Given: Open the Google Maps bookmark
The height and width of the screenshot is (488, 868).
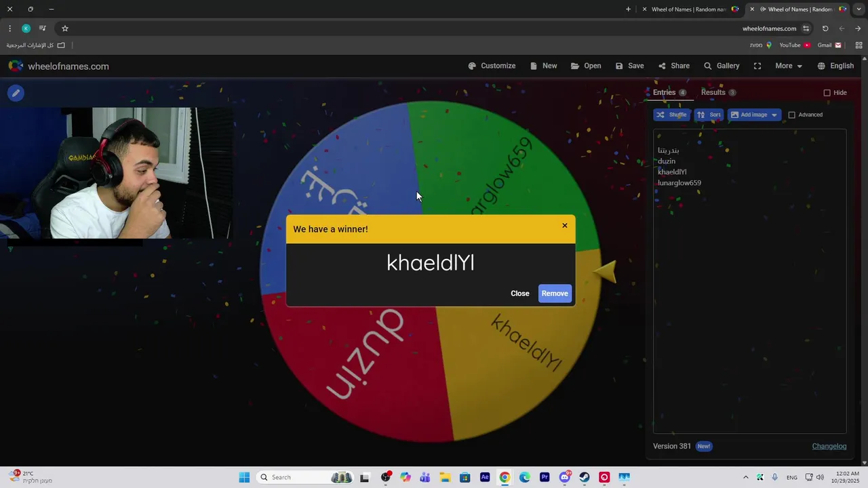Looking at the screenshot, I should (x=760, y=45).
